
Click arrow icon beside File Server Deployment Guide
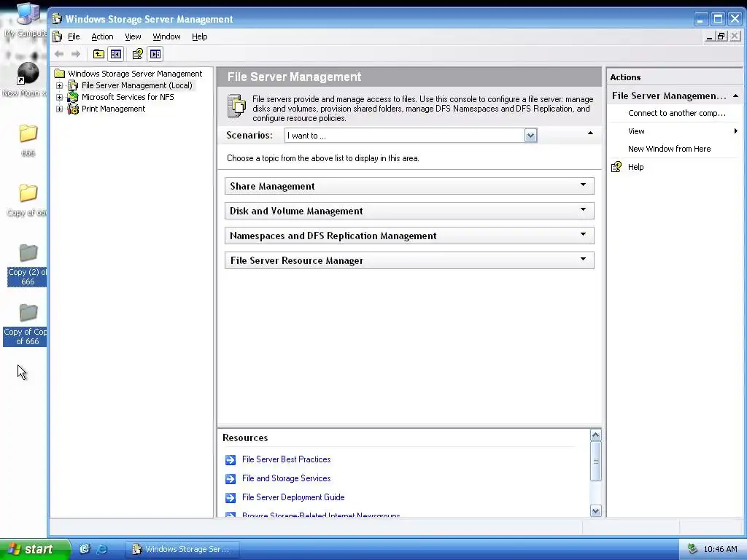231,497
